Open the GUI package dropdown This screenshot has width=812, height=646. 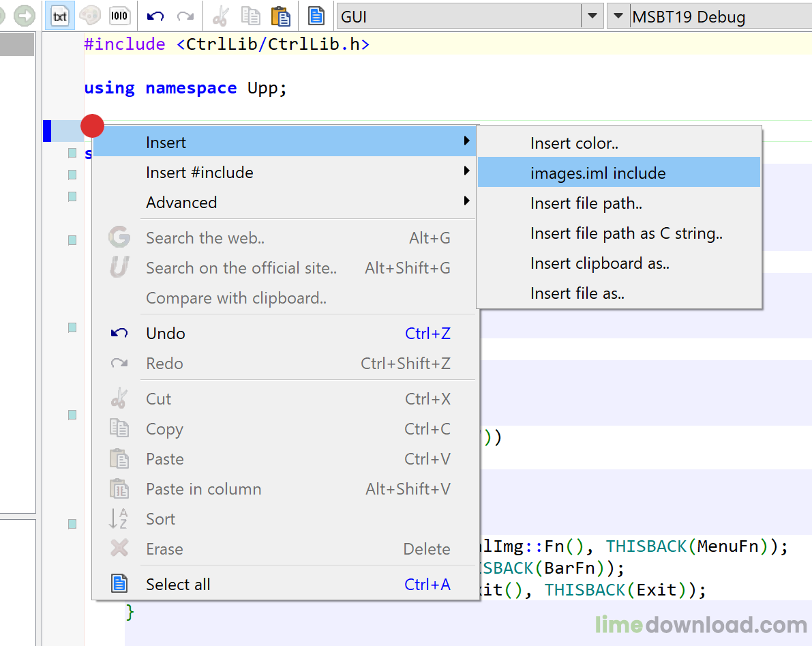[592, 16]
